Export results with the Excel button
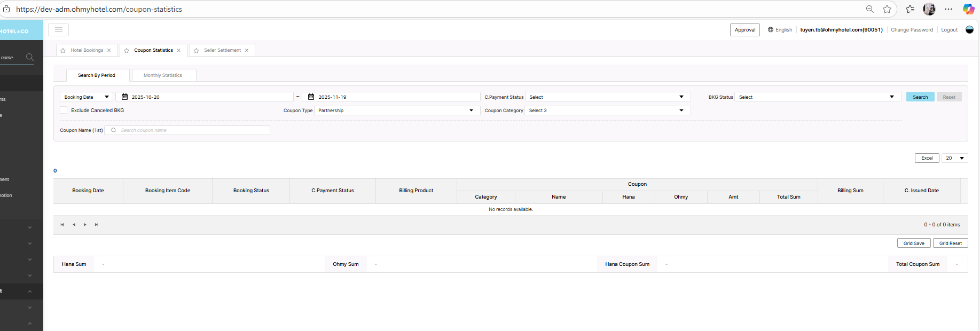 pyautogui.click(x=927, y=158)
